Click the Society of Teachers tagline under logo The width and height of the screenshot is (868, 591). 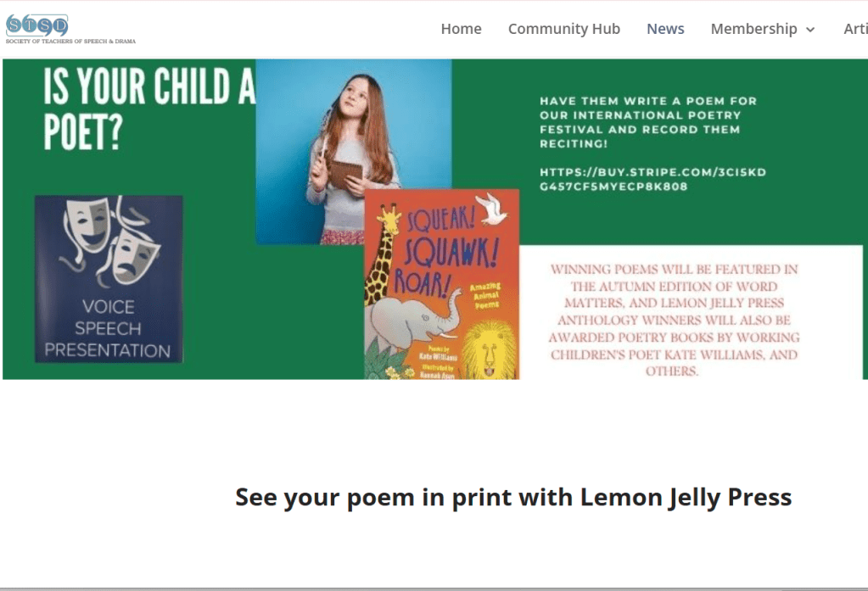tap(70, 41)
